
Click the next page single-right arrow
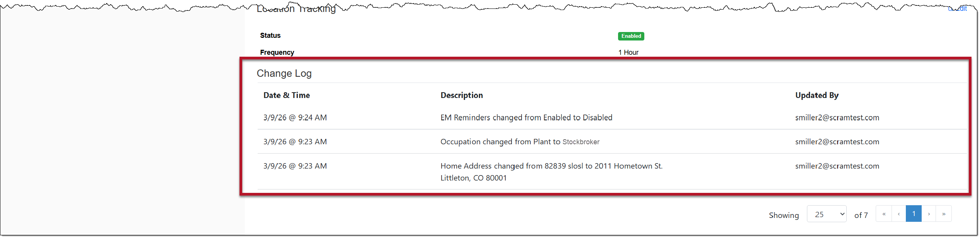929,214
